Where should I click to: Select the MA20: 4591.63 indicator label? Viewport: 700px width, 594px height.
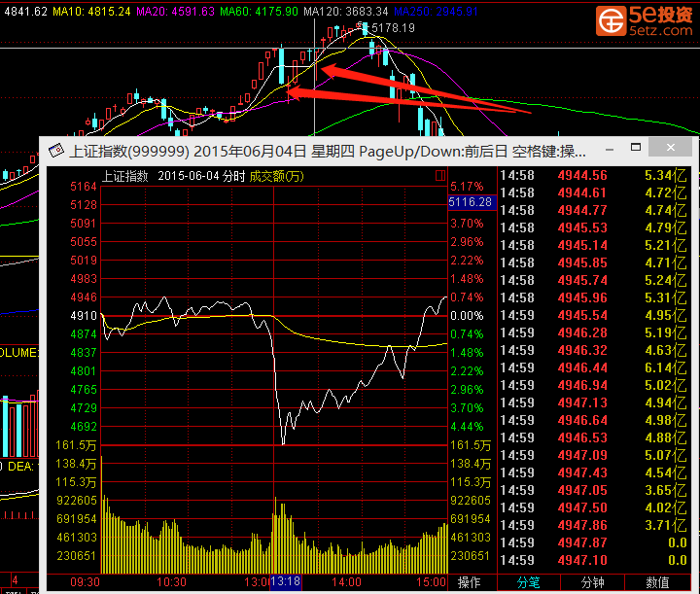tap(175, 11)
